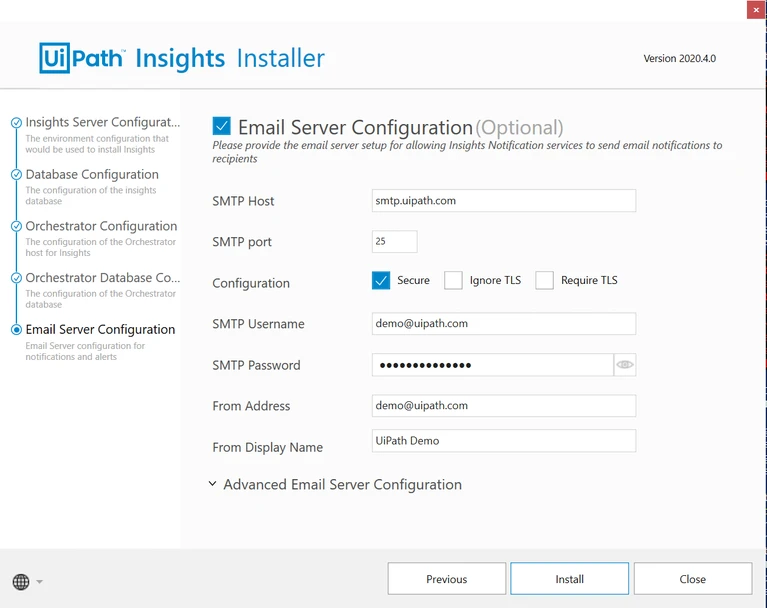Click the Insights Server Configuration step icon
This screenshot has width=767, height=608.
pos(17,122)
